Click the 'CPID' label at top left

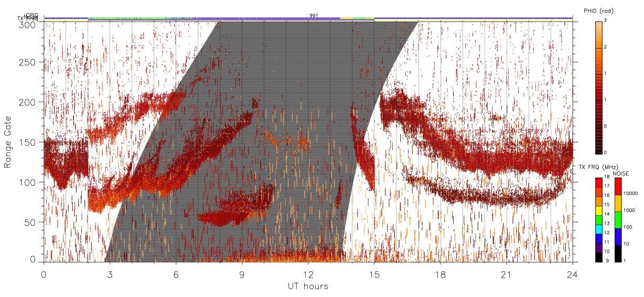pos(32,15)
